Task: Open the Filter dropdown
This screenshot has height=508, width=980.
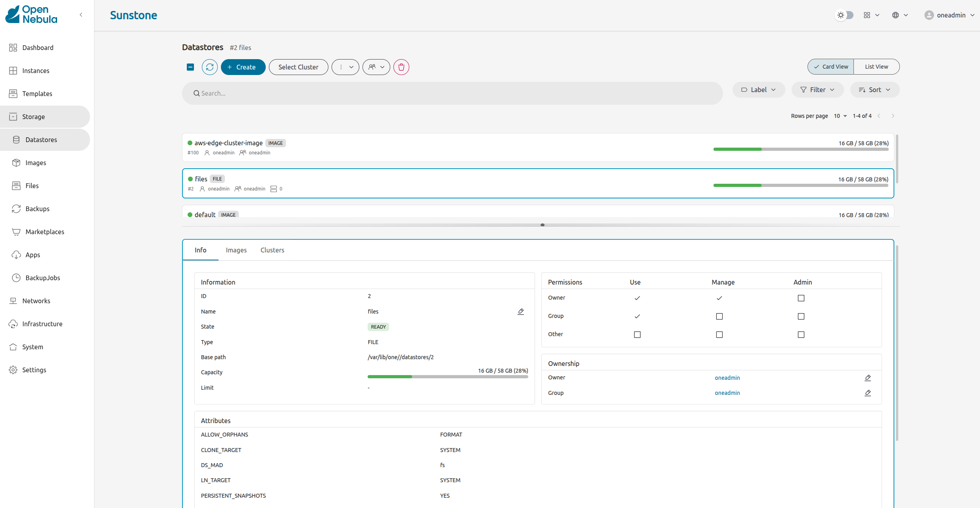Action: (817, 90)
